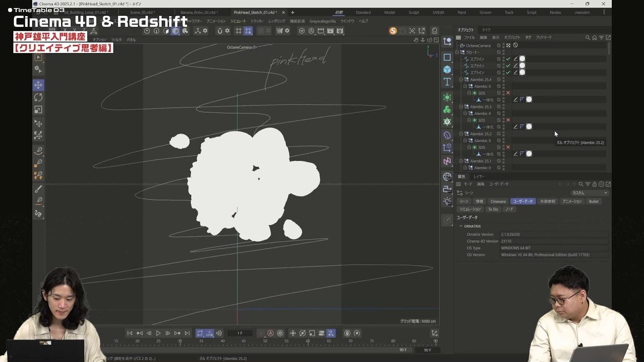The width and height of the screenshot is (644, 362).
Task: Click the Text object icon
Action: coord(447,82)
